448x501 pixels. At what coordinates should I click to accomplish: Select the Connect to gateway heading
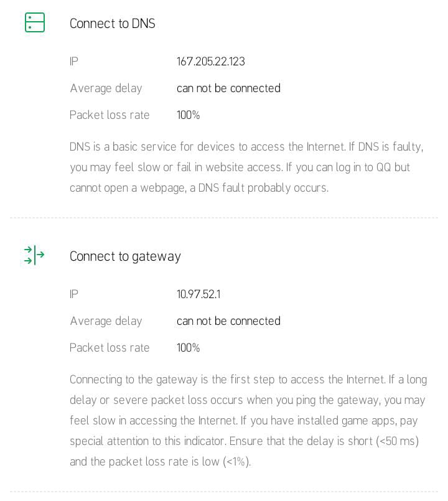tap(125, 256)
